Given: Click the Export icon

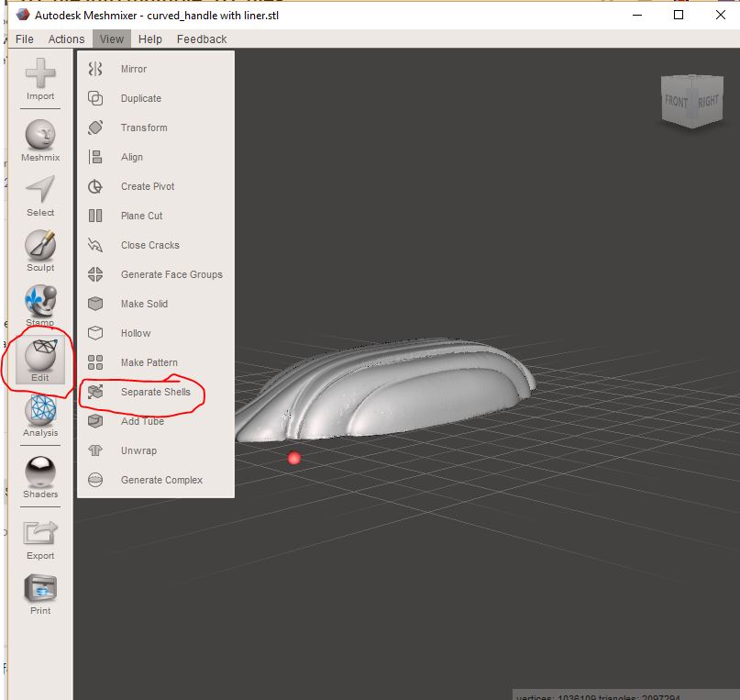Looking at the screenshot, I should click(40, 539).
